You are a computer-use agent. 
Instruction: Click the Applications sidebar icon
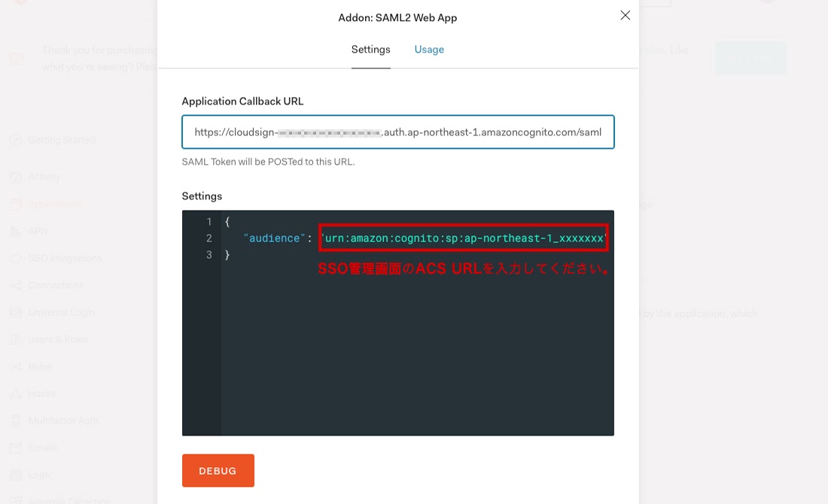[x=16, y=204]
